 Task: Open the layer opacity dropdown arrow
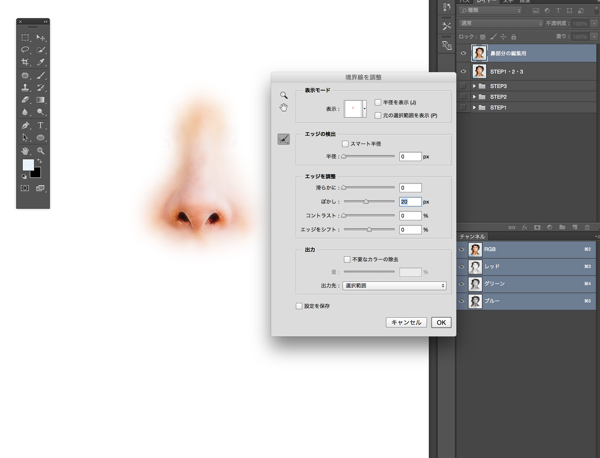(x=594, y=24)
